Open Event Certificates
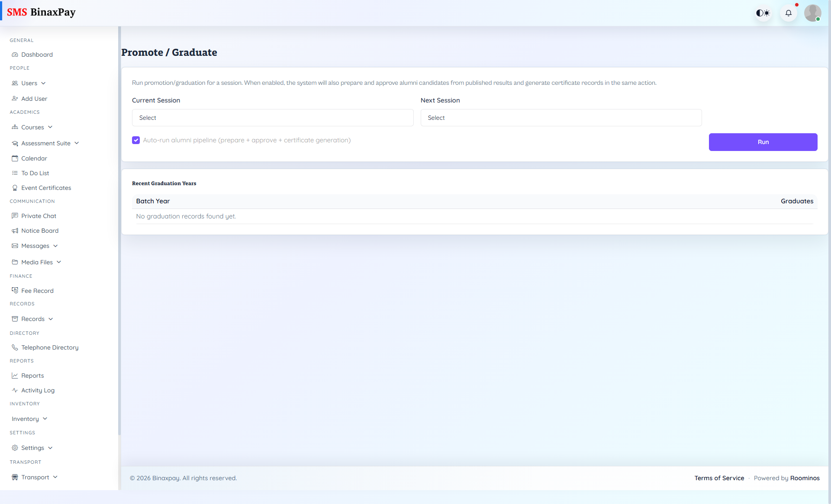 [x=46, y=188]
